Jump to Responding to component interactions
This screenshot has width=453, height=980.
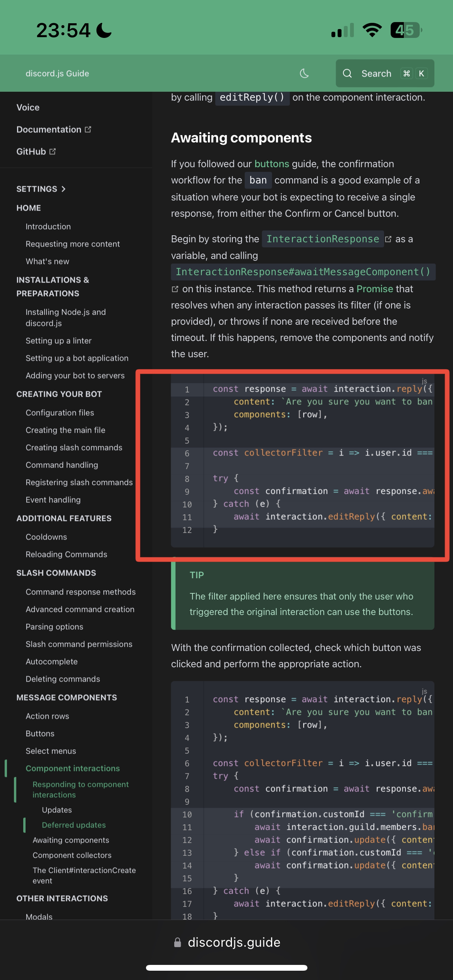81,789
